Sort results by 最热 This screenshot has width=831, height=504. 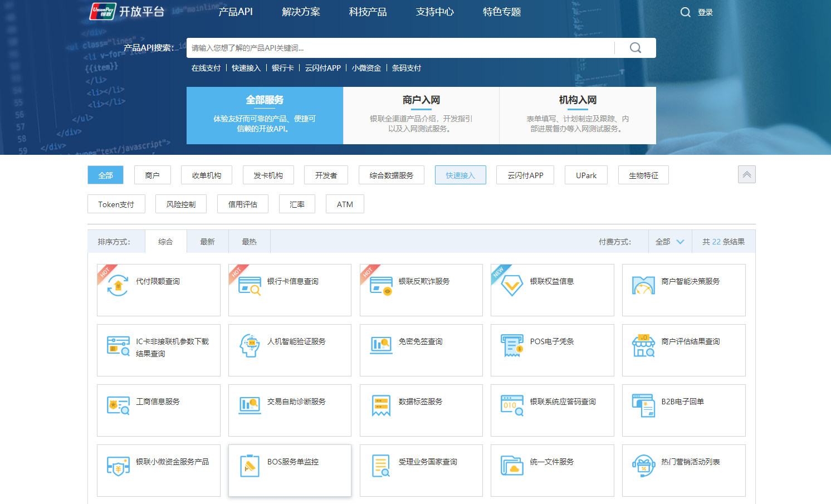pos(250,242)
